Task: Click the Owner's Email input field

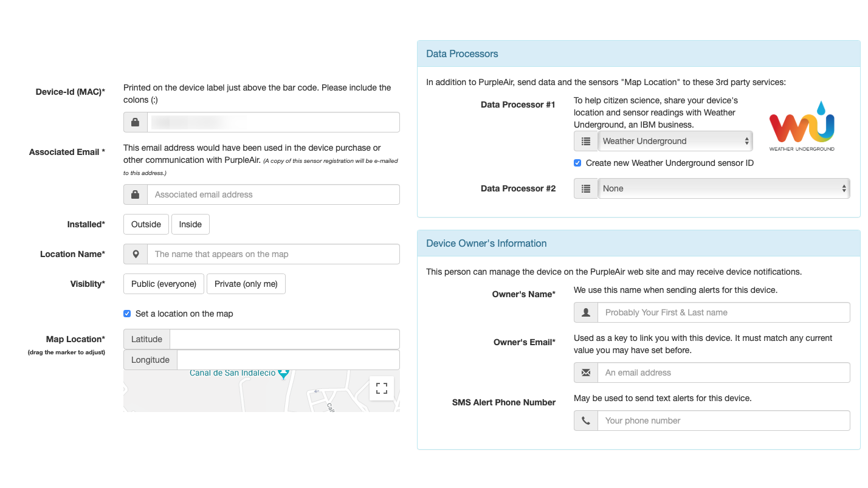Action: pos(724,373)
